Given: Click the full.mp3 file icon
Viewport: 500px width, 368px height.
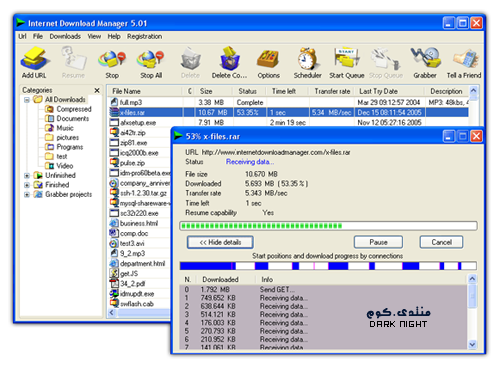Looking at the screenshot, I should (x=114, y=102).
